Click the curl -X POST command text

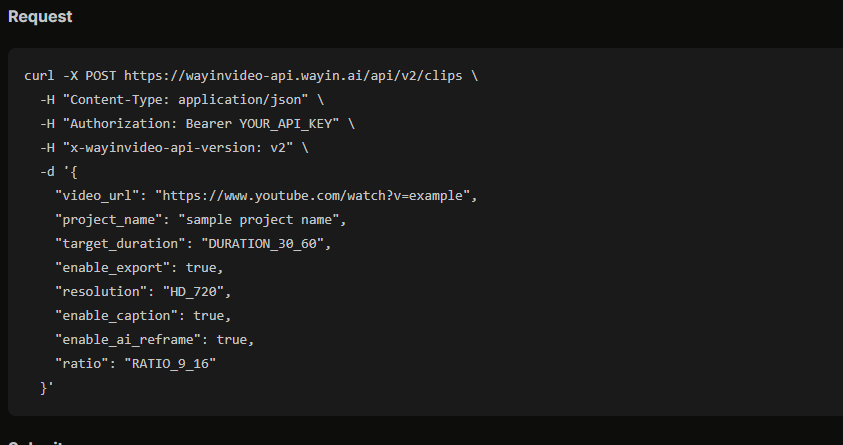pos(70,76)
